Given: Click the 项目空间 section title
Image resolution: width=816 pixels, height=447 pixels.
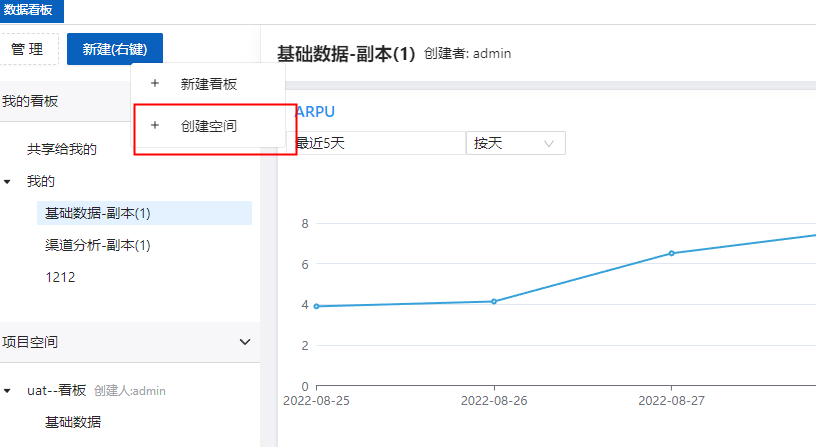Looking at the screenshot, I should [x=30, y=342].
